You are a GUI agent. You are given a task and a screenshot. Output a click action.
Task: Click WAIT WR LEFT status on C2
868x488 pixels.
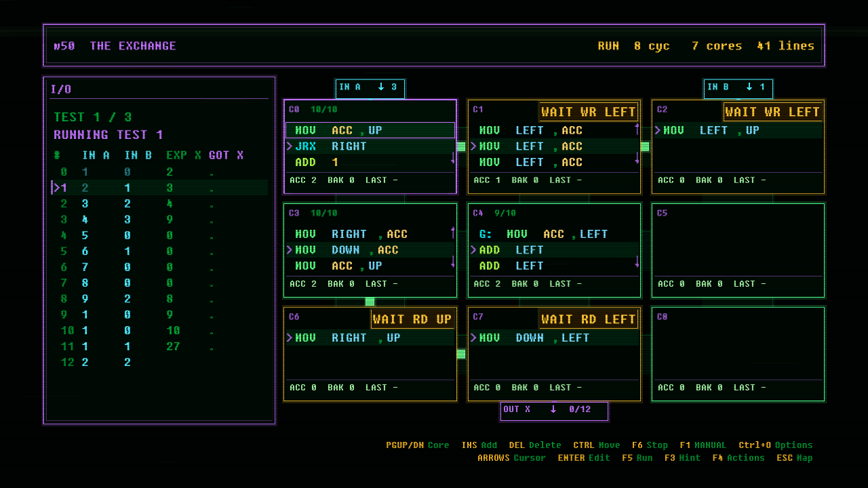[x=772, y=112]
